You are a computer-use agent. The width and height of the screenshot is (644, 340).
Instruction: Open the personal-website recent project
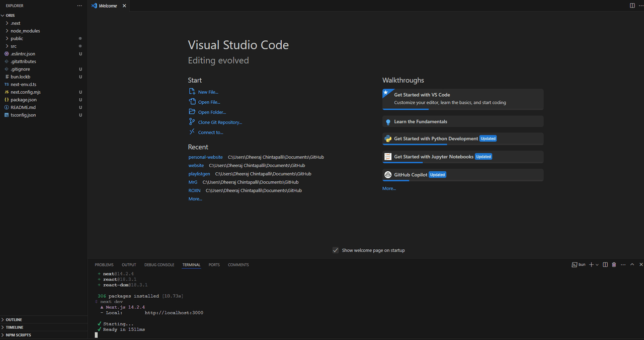(205, 157)
